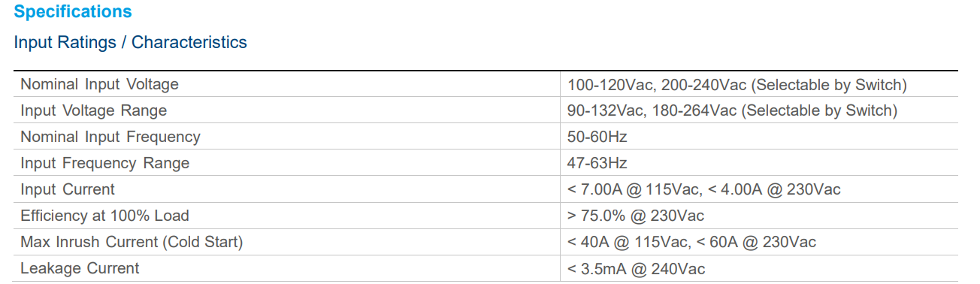
Task: Click the Leakage Current row label
Action: (x=80, y=268)
